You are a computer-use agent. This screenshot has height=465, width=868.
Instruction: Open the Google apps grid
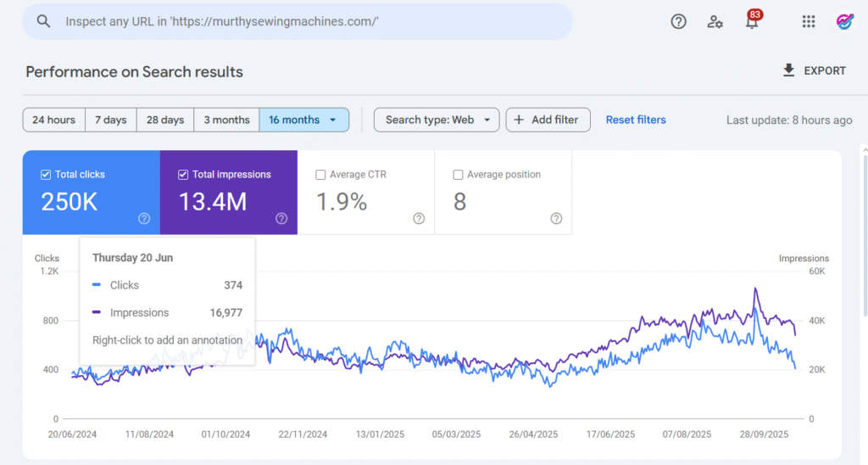click(x=808, y=22)
